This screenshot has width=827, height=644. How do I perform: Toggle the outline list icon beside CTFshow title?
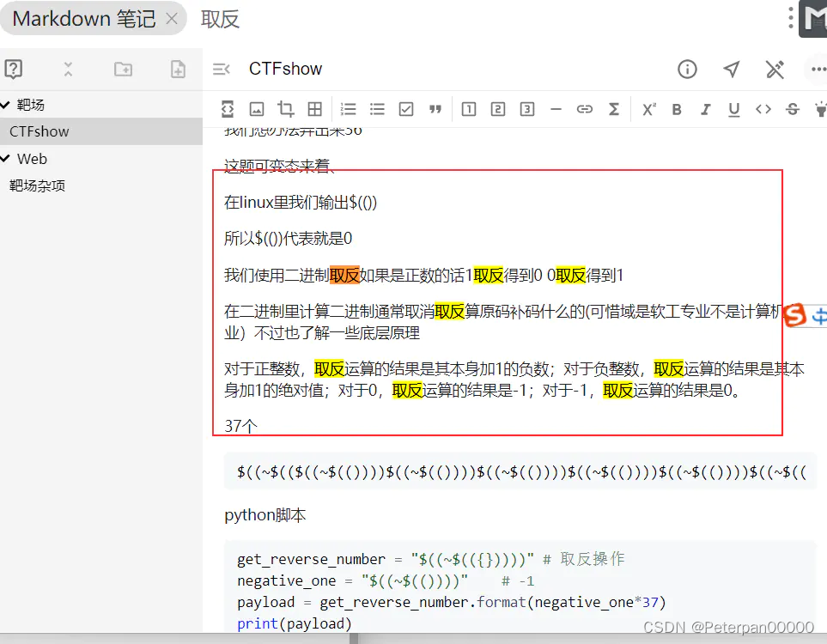click(x=222, y=69)
